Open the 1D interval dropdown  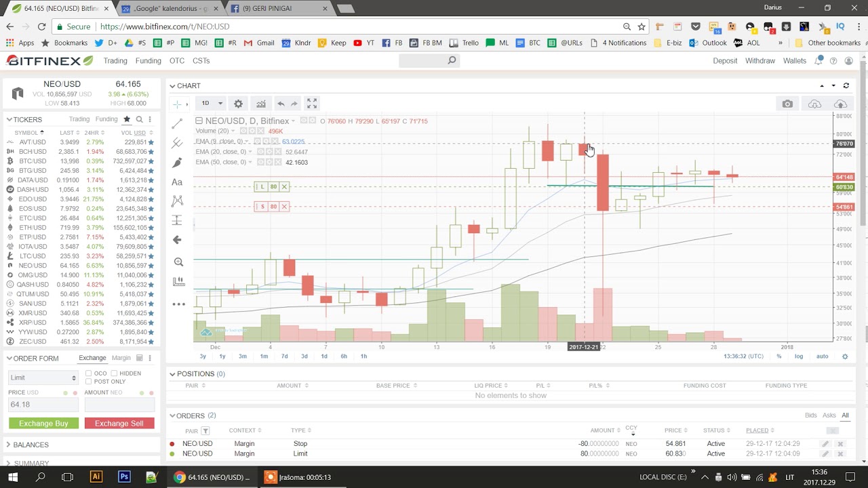point(212,104)
